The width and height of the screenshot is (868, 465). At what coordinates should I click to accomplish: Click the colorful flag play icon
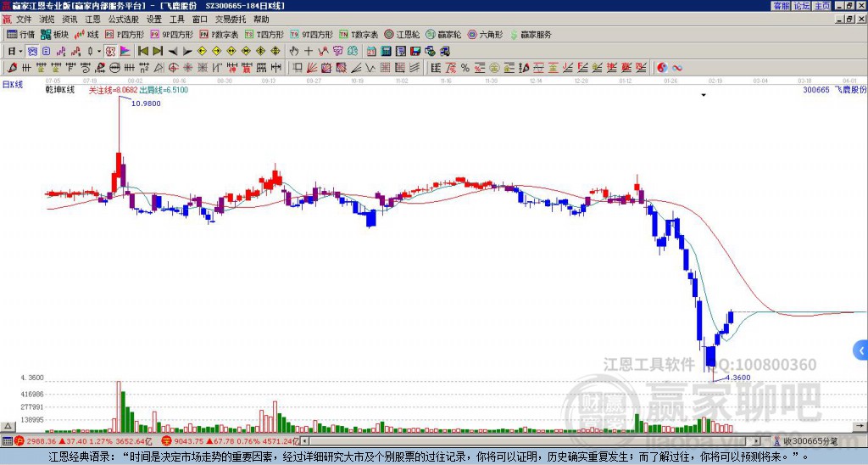pyautogui.click(x=125, y=52)
